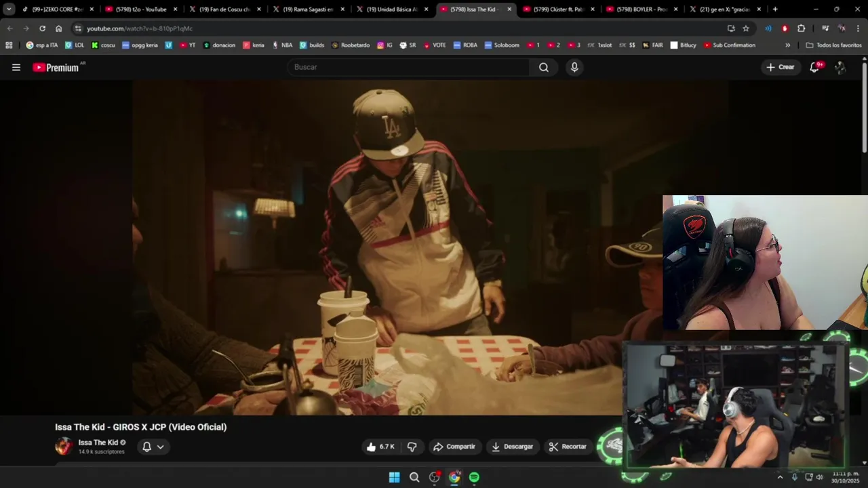This screenshot has width=868, height=488.
Task: Open the builds bookmark
Action: tap(312, 45)
